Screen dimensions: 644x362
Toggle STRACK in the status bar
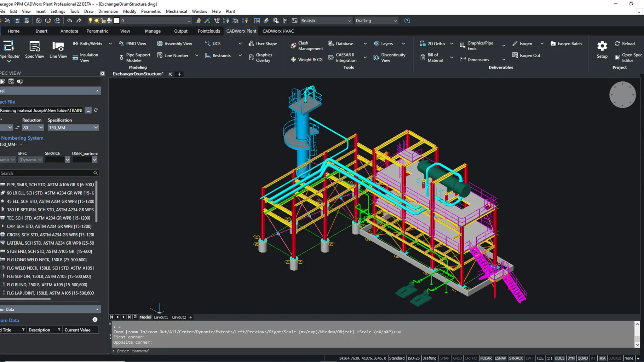click(516, 358)
